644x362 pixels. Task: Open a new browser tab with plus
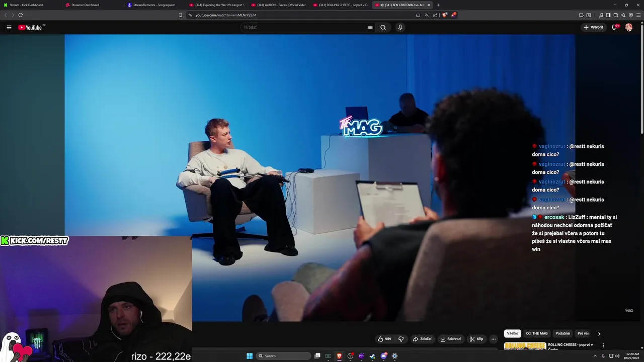tap(438, 5)
